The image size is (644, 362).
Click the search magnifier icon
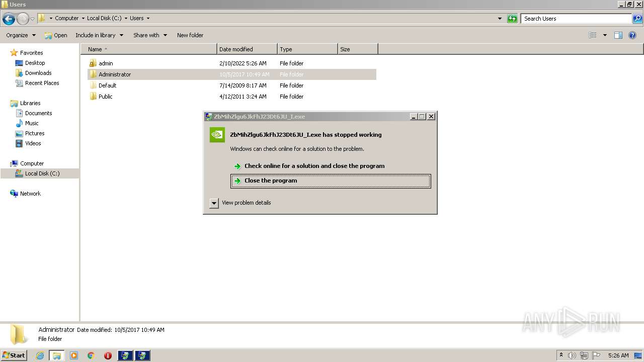[x=637, y=19]
